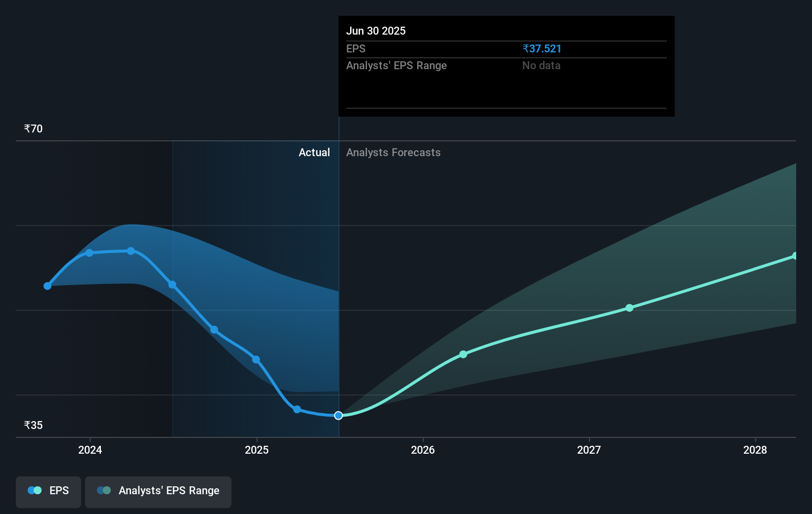Click the Actual section label
Image resolution: width=812 pixels, height=514 pixels.
coord(314,153)
